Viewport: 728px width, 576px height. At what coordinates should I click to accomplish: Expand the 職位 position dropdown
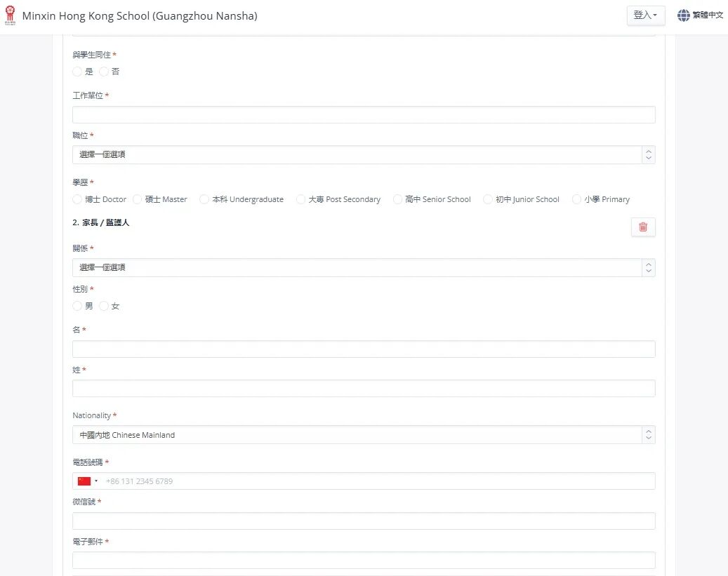click(x=364, y=155)
